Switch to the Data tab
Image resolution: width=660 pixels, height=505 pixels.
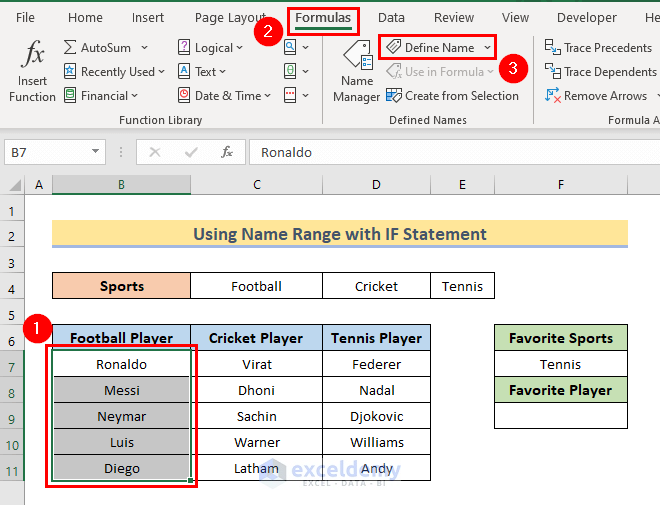(x=391, y=17)
